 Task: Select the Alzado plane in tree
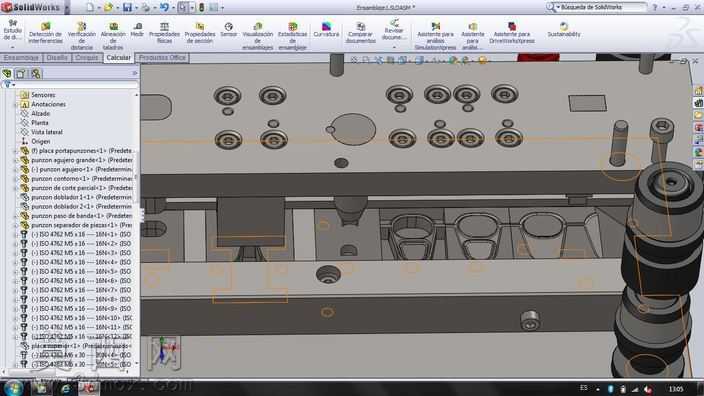(x=40, y=114)
